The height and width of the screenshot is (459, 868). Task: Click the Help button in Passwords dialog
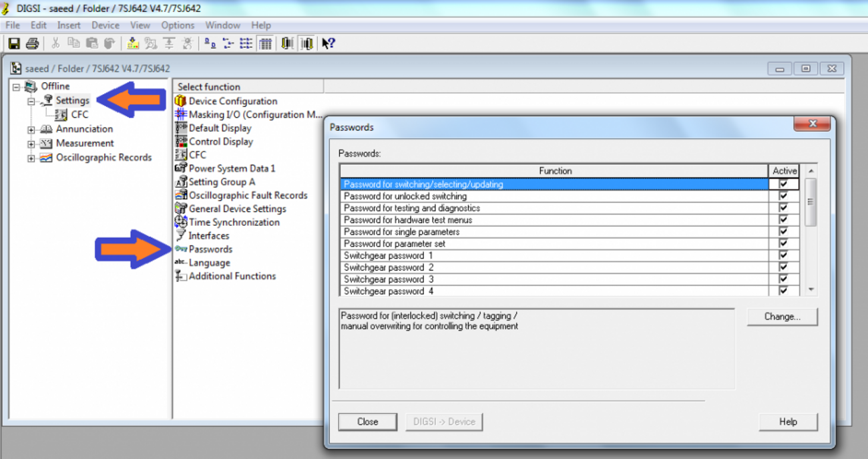[788, 422]
